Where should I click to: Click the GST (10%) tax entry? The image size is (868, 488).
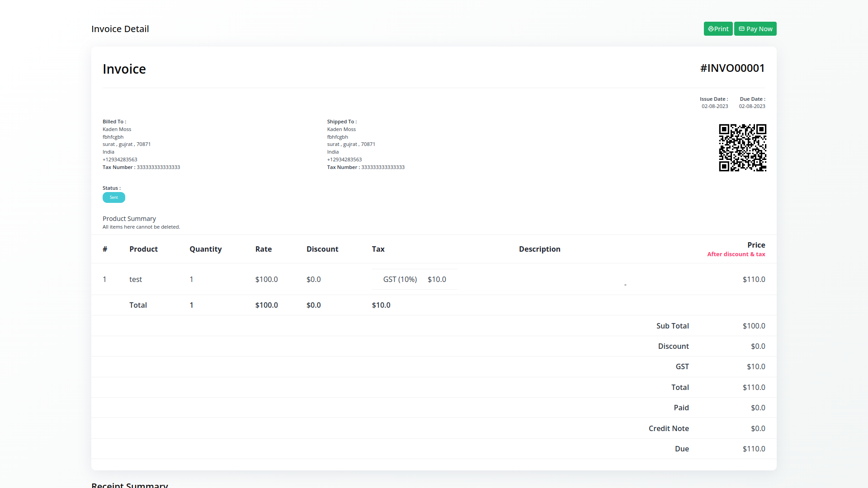pos(400,279)
